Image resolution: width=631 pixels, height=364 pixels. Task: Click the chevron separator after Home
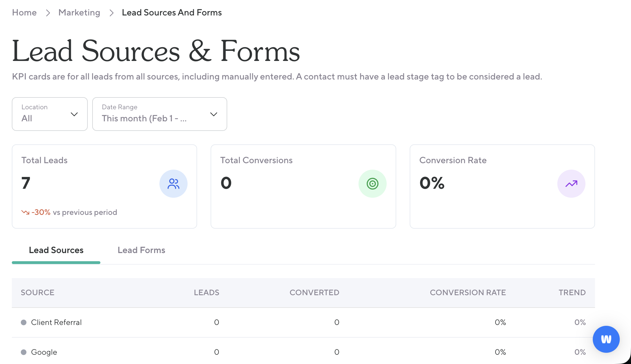pyautogui.click(x=48, y=13)
